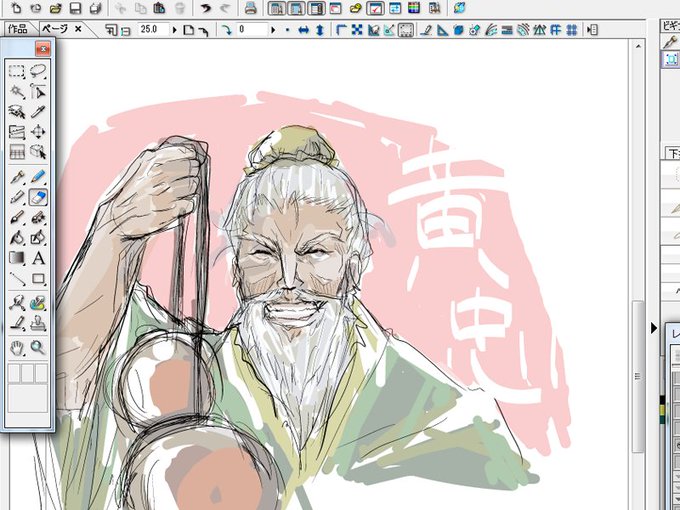This screenshot has height=510, width=680.
Task: Select the Pen nib tool
Action: click(x=17, y=177)
